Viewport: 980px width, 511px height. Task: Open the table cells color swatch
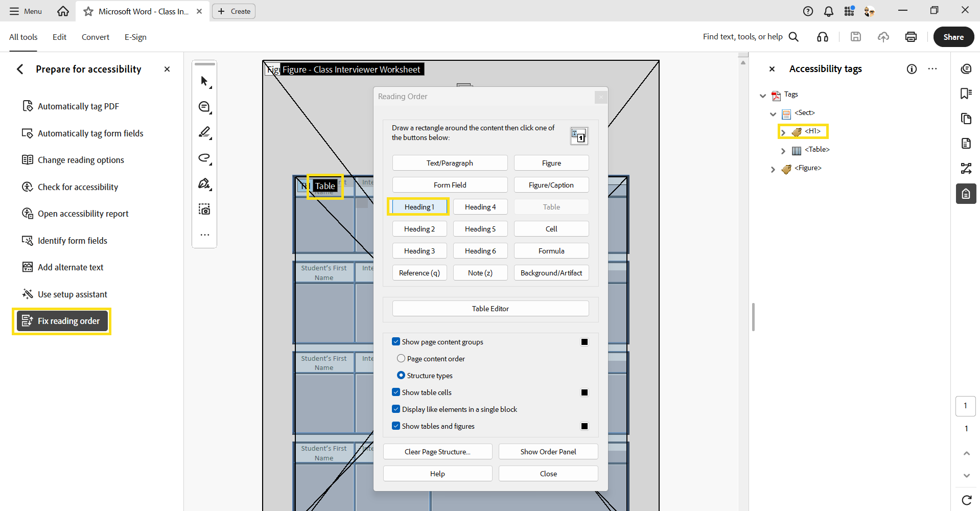[585, 392]
